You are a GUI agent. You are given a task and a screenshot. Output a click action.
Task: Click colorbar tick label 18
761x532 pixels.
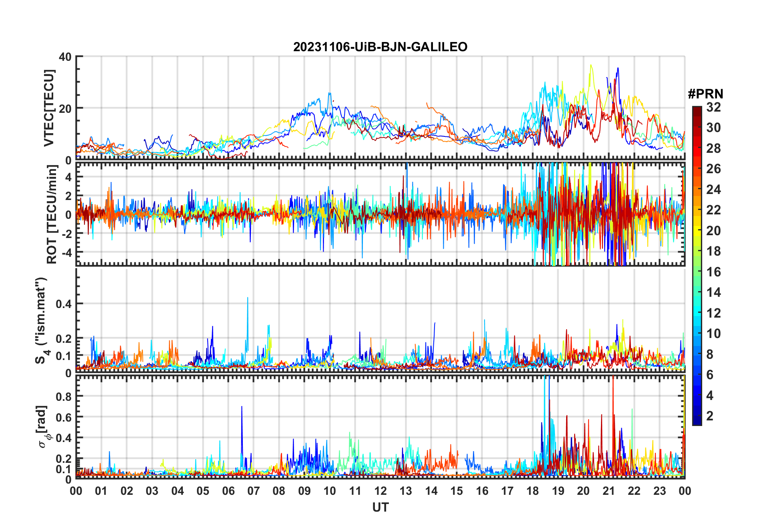[713, 251]
